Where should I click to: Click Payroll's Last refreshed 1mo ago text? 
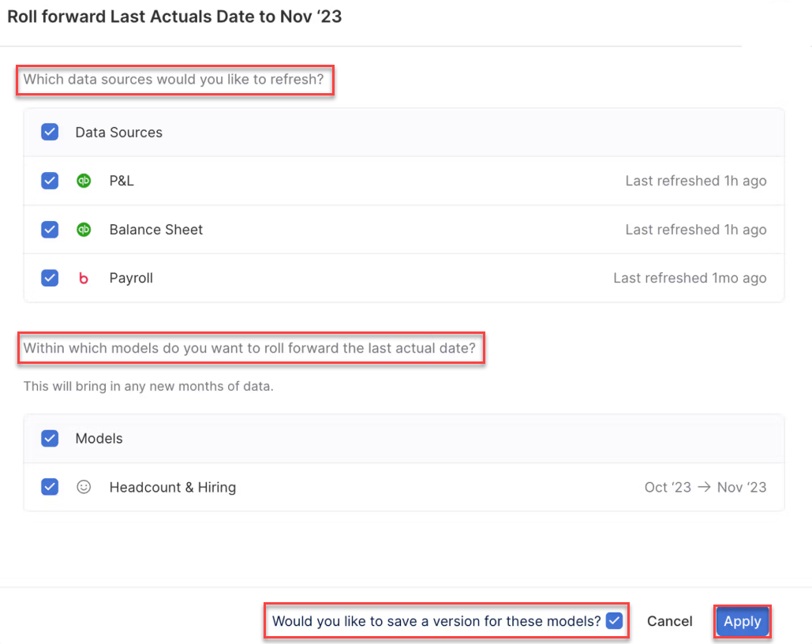coord(689,278)
